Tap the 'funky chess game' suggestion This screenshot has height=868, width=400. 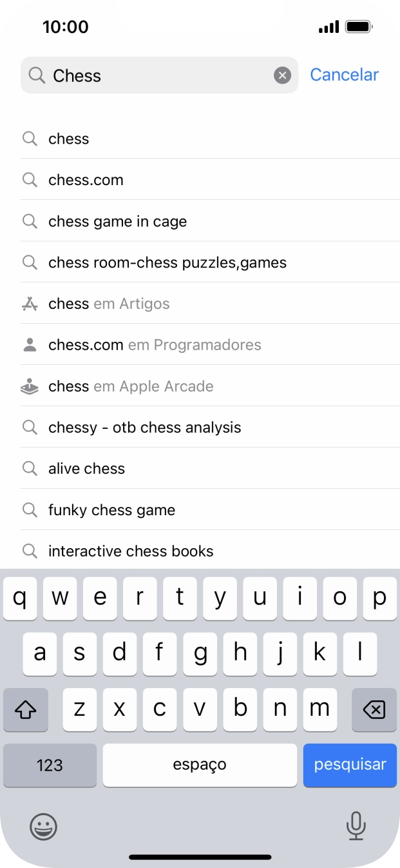pyautogui.click(x=111, y=510)
